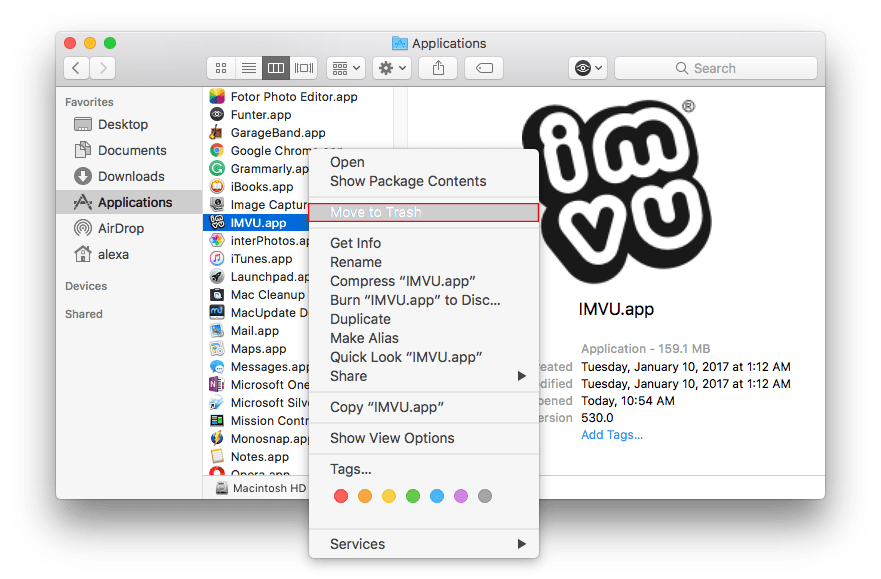This screenshot has width=881, height=579.
Task: Click the Share button in the toolbar
Action: (438, 67)
